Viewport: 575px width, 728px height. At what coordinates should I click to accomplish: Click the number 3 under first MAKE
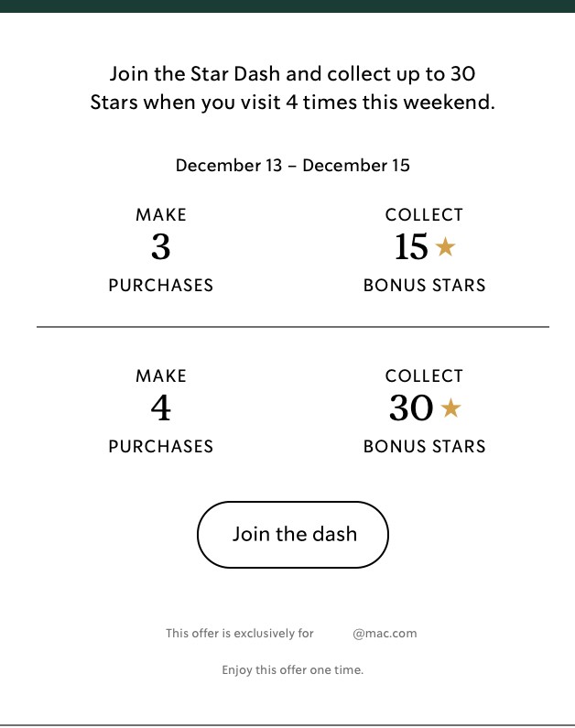(x=160, y=246)
